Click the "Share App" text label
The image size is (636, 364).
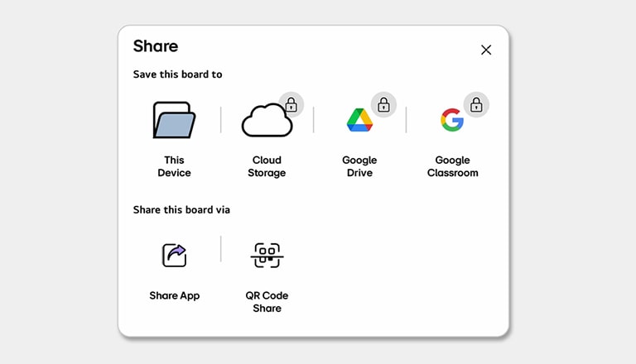(174, 295)
